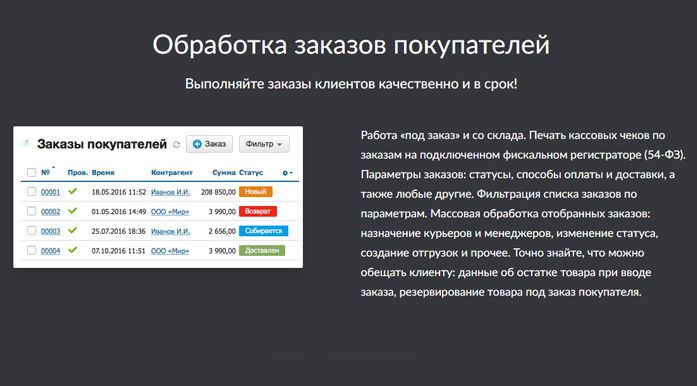Expand the Фильтр dropdown
Viewport: 697px width, 386px height.
[264, 144]
